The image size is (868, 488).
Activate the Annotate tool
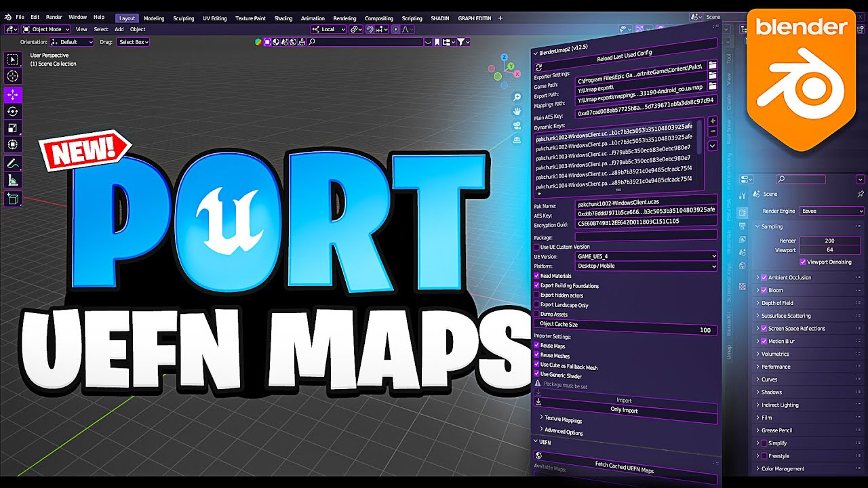pyautogui.click(x=13, y=163)
